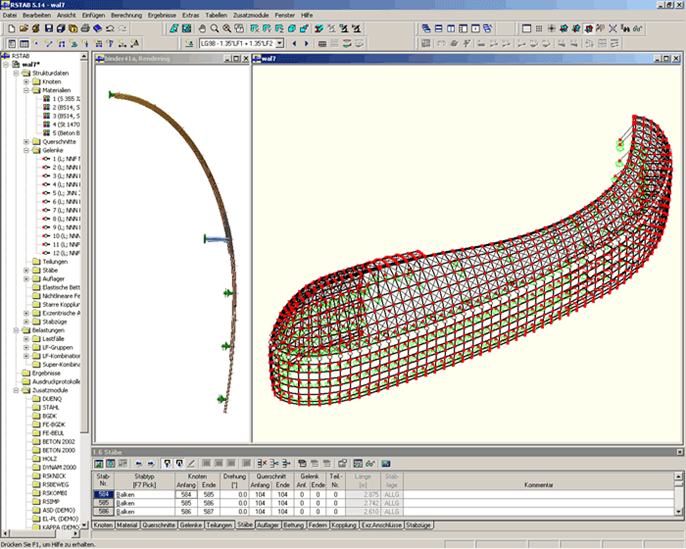Collapse the Materialien tree node
The width and height of the screenshot is (686, 549).
[x=26, y=90]
